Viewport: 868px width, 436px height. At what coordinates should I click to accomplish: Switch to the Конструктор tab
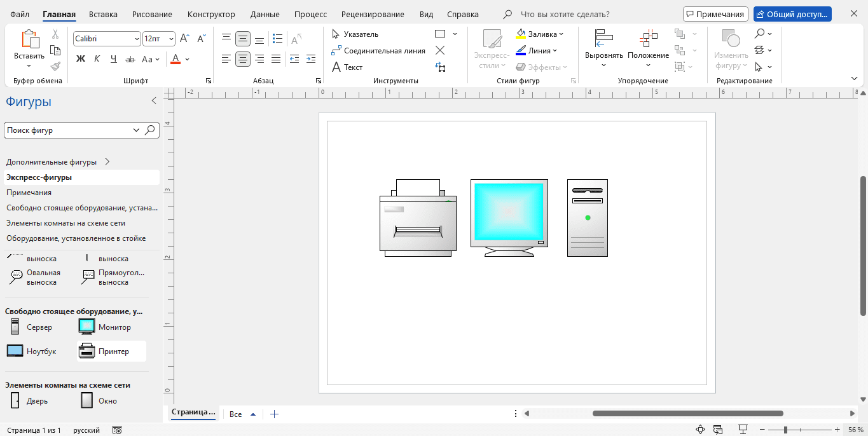[x=211, y=14]
